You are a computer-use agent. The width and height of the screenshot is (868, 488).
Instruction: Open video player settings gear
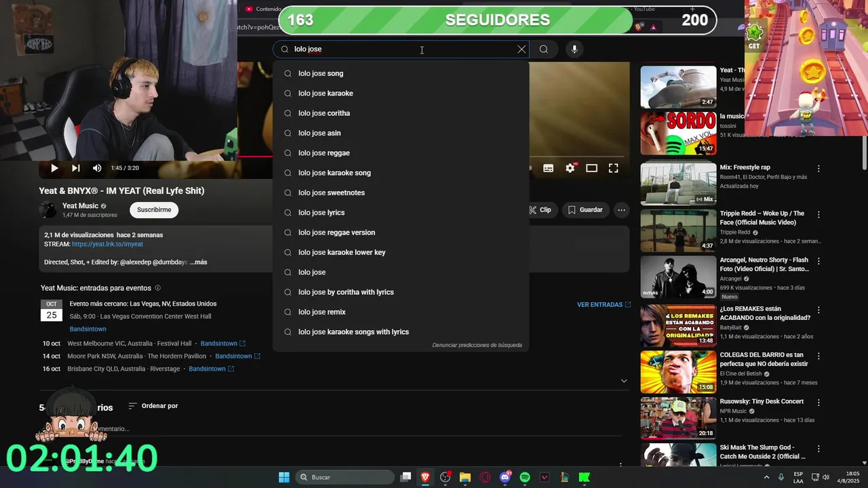[x=570, y=168]
